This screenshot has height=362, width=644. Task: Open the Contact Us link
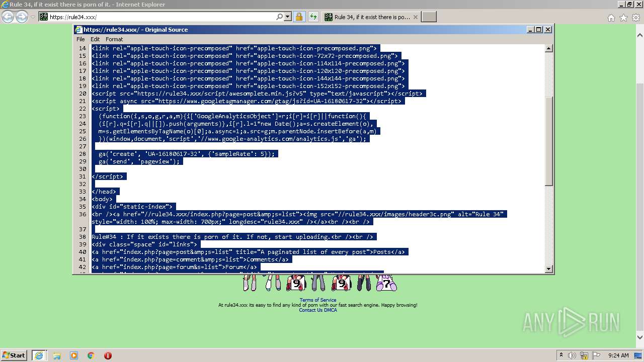coord(310,310)
